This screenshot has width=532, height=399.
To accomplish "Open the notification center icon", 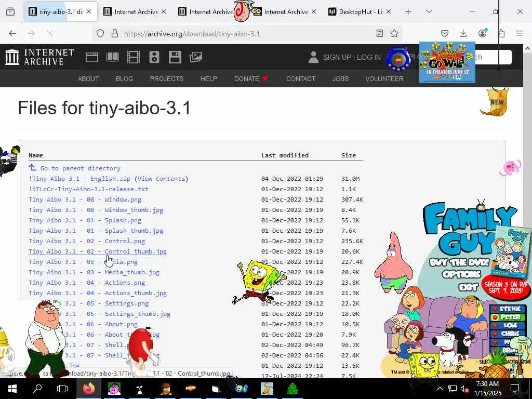I will tap(515, 389).
